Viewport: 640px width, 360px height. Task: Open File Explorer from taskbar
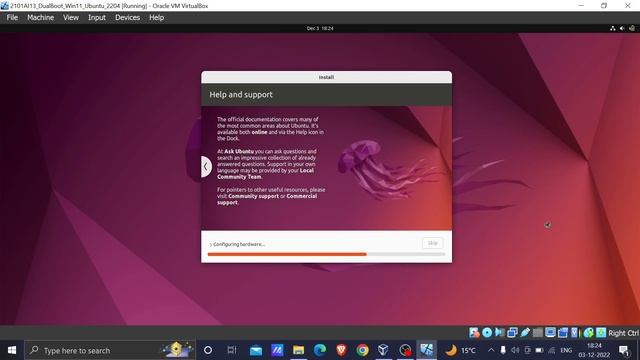298,350
